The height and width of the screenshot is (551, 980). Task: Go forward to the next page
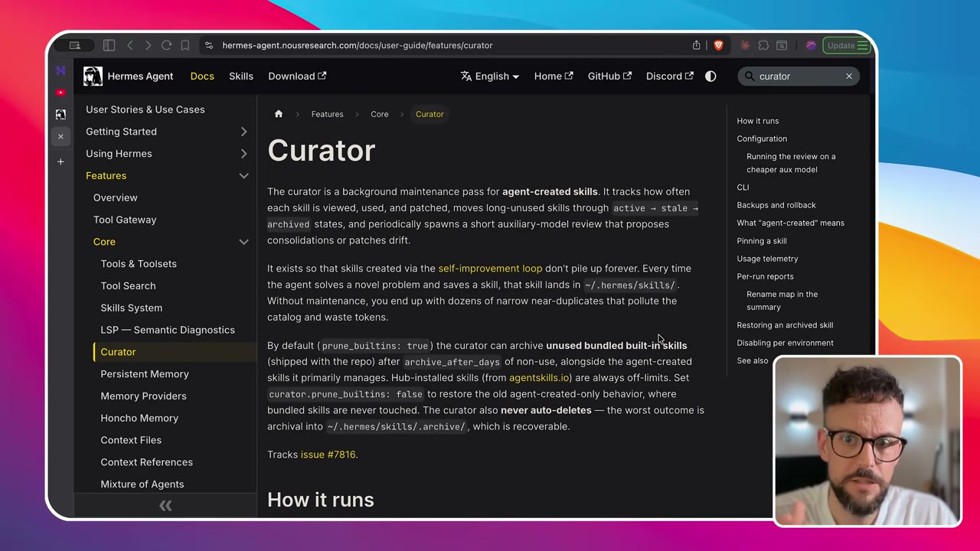(x=148, y=45)
